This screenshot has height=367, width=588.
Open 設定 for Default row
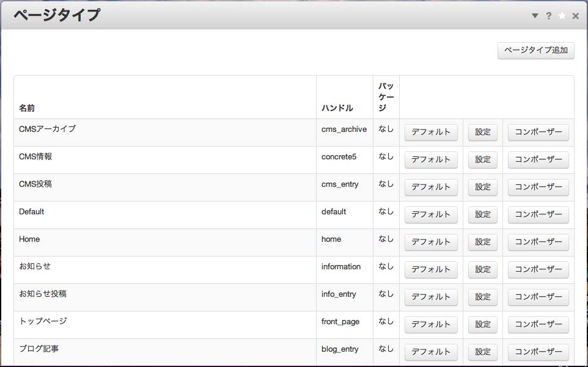[x=483, y=214]
